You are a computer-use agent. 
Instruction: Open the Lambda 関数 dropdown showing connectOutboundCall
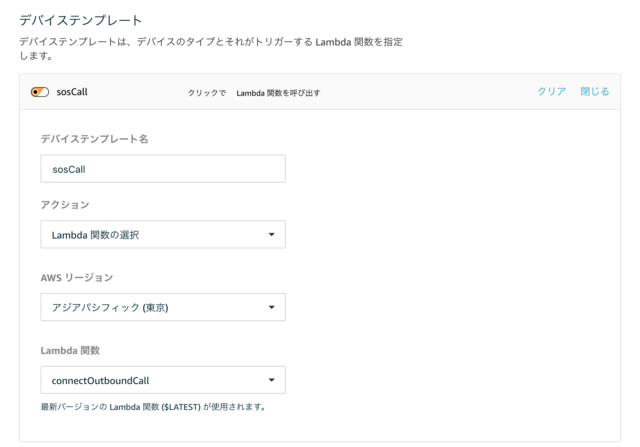pyautogui.click(x=163, y=380)
